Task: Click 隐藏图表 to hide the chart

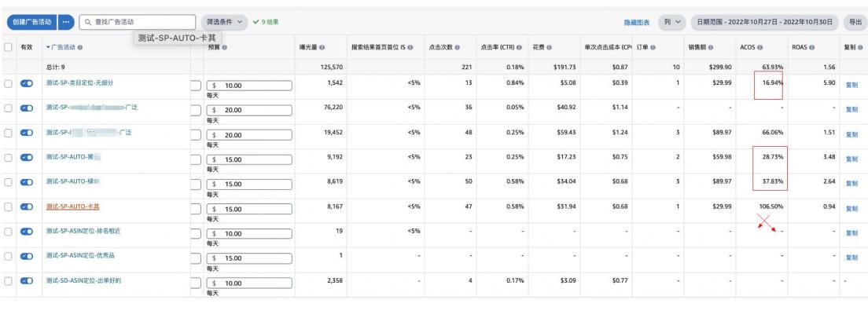Action: coord(637,22)
